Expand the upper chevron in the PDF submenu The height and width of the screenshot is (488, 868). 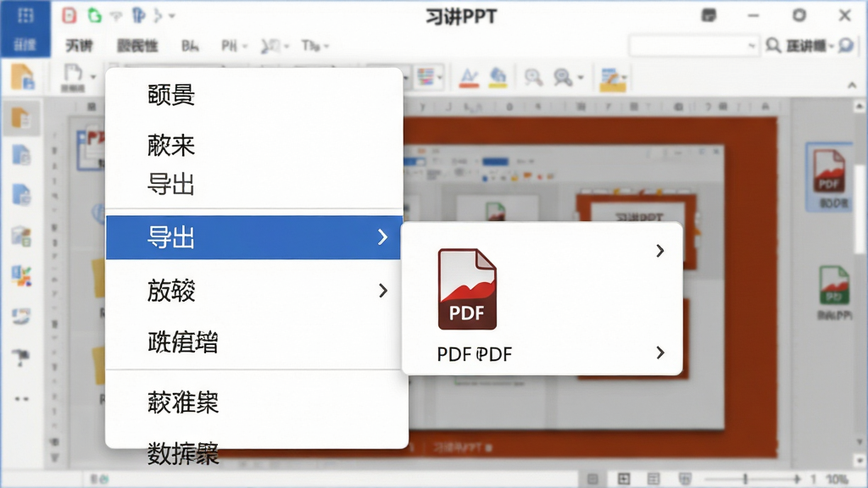(659, 251)
